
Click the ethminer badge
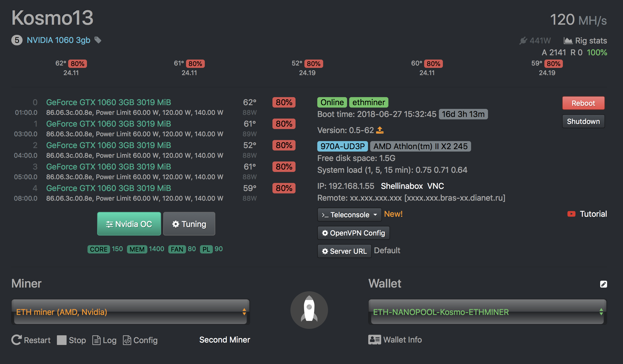click(369, 102)
